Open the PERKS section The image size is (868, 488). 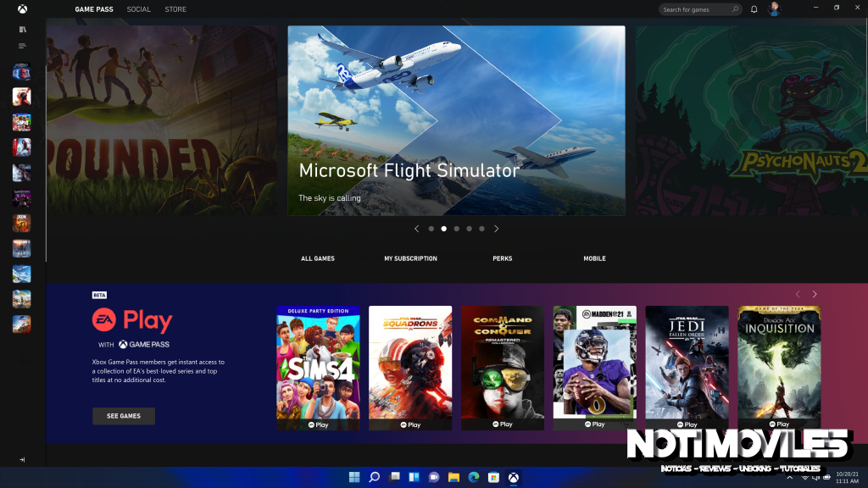click(502, 258)
